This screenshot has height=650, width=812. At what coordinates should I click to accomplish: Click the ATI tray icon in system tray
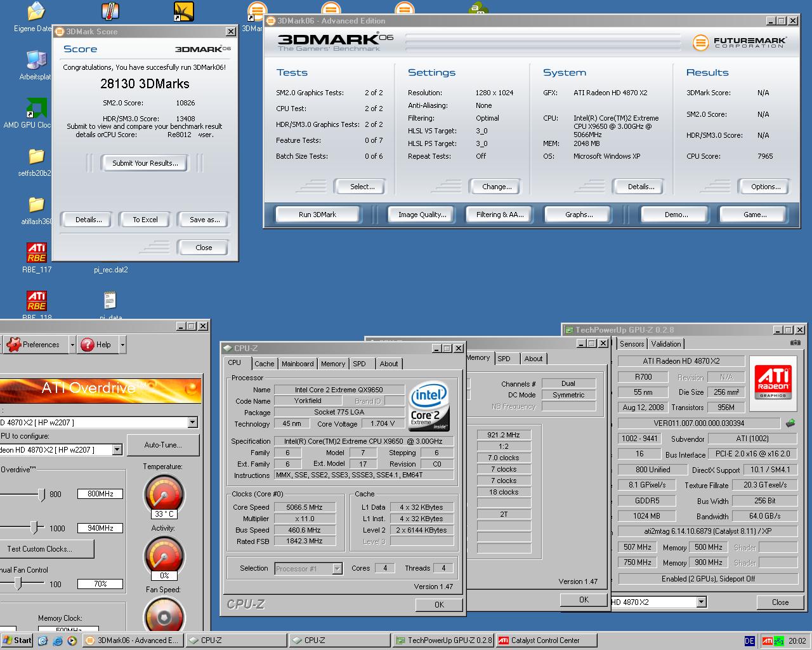tap(767, 641)
